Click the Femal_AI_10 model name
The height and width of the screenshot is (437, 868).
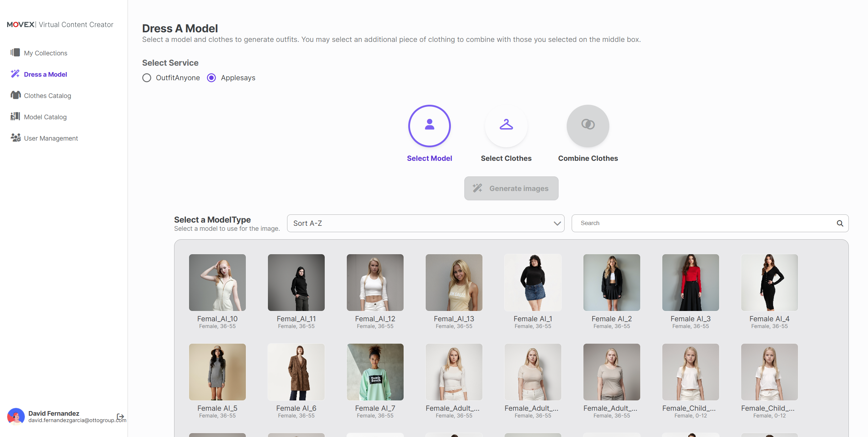click(217, 319)
